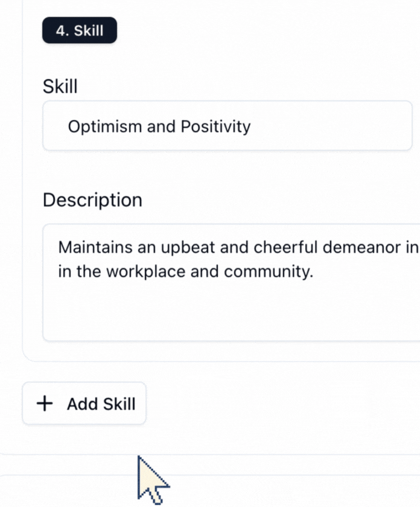The image size is (420, 507).
Task: Select the 'Optimism and Positivity' text box
Action: pyautogui.click(x=227, y=126)
